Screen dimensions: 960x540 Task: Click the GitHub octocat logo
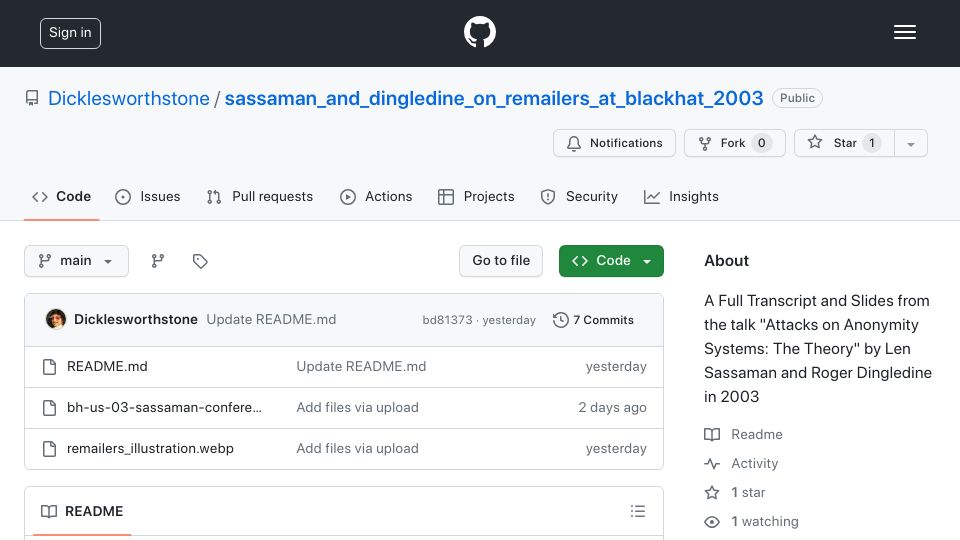coord(479,32)
